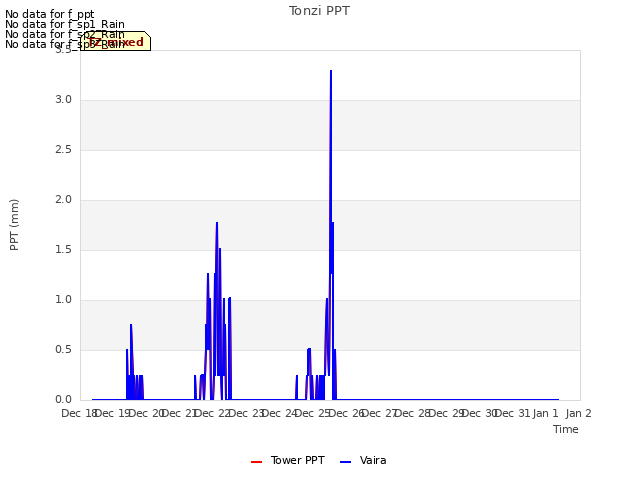The height and width of the screenshot is (480, 640).
Task: Click the Dec 25 x-axis tick label
Action: click(x=313, y=413)
